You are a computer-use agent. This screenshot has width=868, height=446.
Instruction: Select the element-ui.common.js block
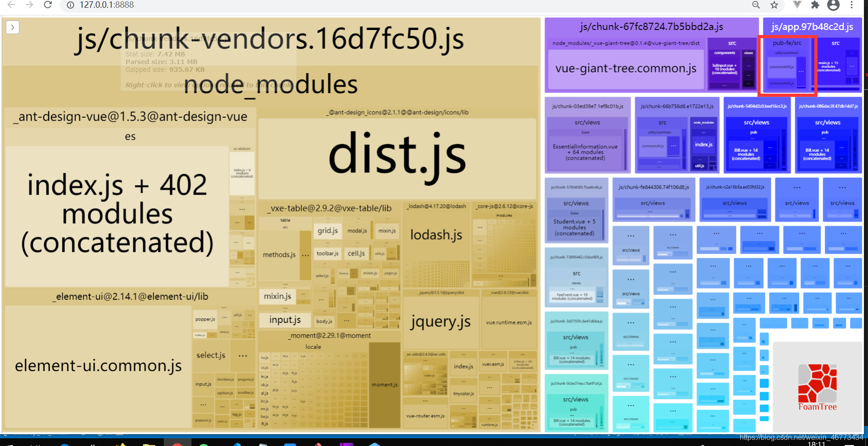tap(98, 366)
